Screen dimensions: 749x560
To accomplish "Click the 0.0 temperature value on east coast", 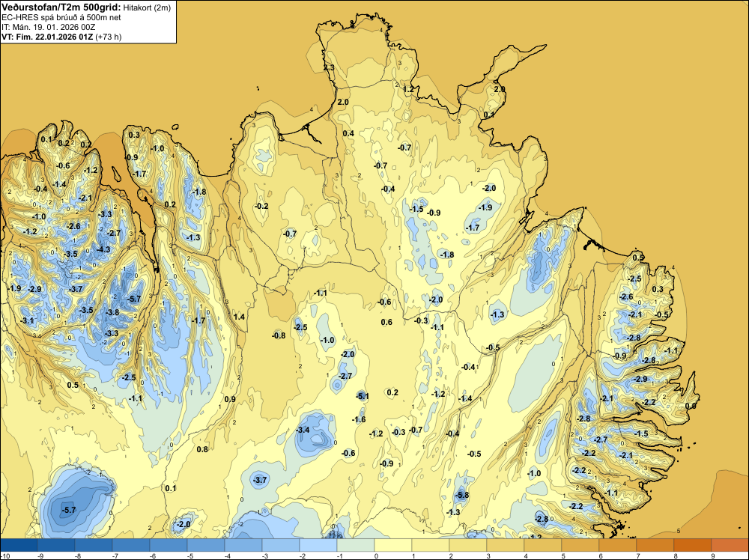I will [691, 406].
